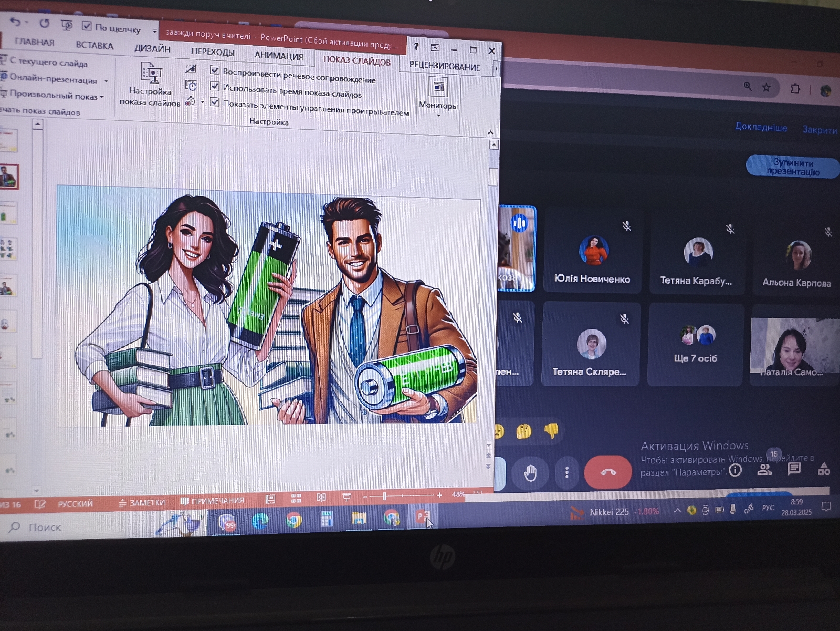Click the zoom slider handle

tap(385, 496)
